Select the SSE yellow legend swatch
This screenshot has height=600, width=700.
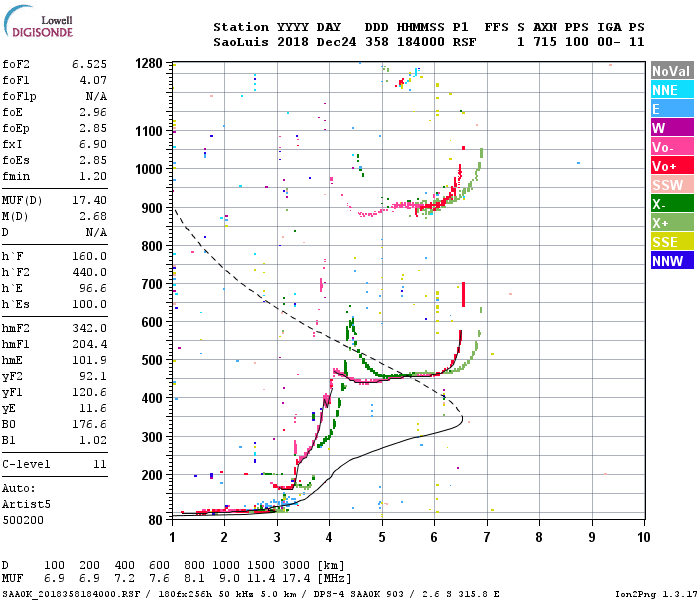point(672,242)
